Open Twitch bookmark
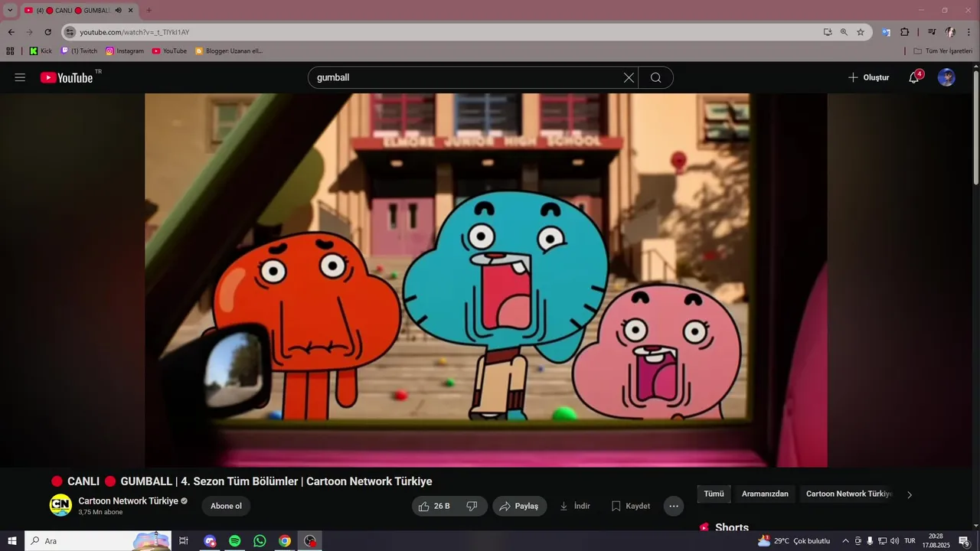 pos(79,51)
